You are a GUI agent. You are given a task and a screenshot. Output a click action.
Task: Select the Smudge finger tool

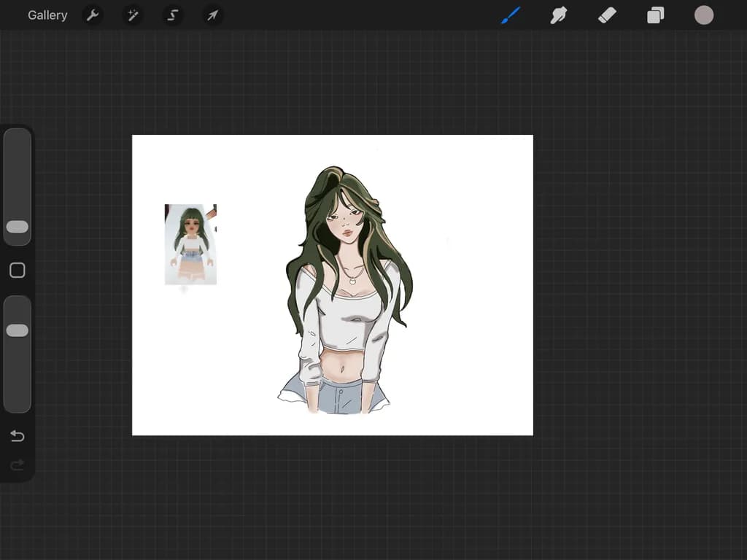tap(558, 15)
